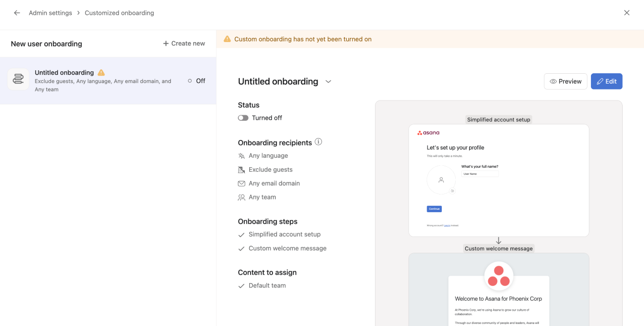Click the warning icon next to Untitled onboarding

point(101,72)
